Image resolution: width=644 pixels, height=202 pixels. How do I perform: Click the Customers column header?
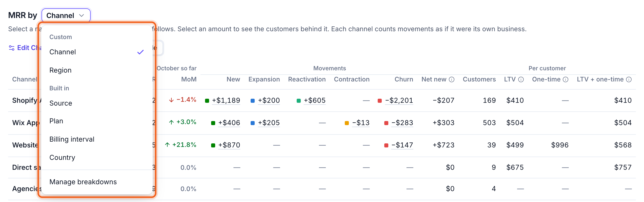(x=479, y=79)
